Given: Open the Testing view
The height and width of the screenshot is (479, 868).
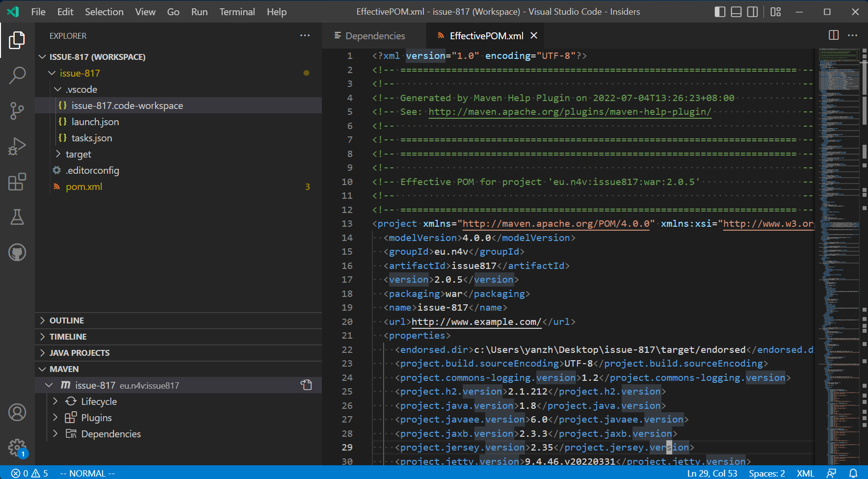Looking at the screenshot, I should click(17, 217).
